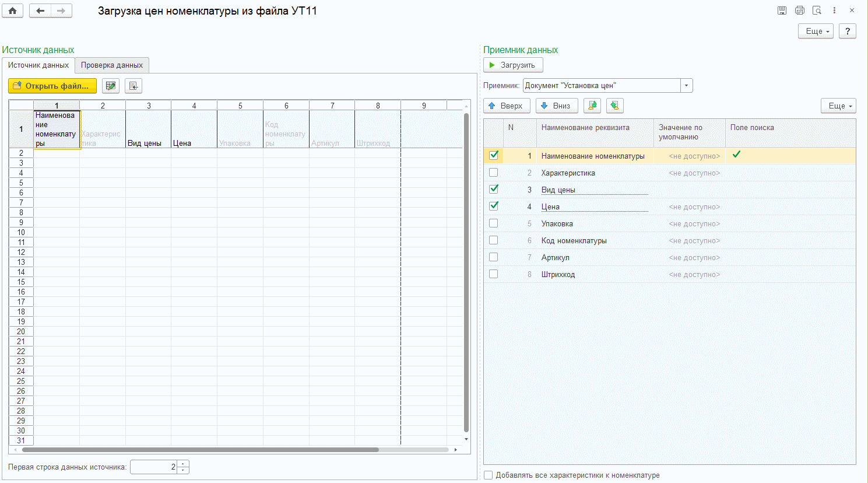This screenshot has width=868, height=483.
Task: Uncheck the Вид цены row checkbox
Action: [494, 189]
